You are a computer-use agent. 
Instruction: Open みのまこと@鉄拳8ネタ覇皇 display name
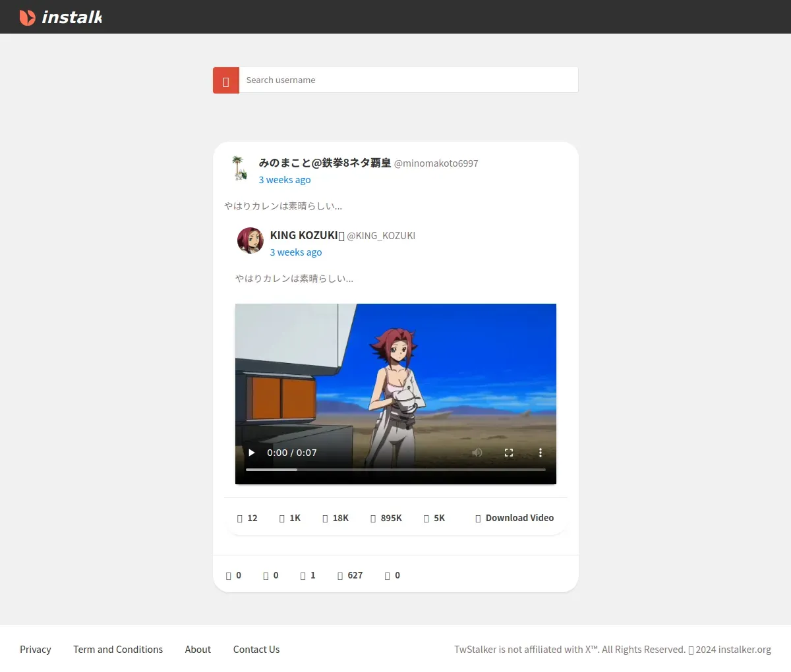325,163
